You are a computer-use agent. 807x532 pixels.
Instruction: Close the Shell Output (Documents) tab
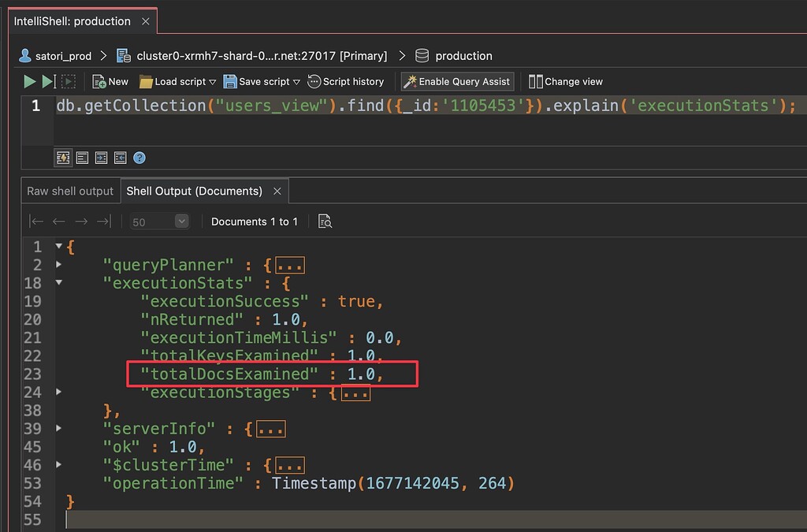277,191
